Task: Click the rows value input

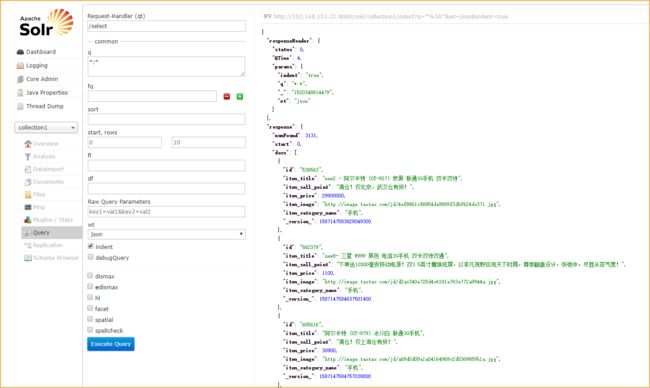Action: click(209, 143)
